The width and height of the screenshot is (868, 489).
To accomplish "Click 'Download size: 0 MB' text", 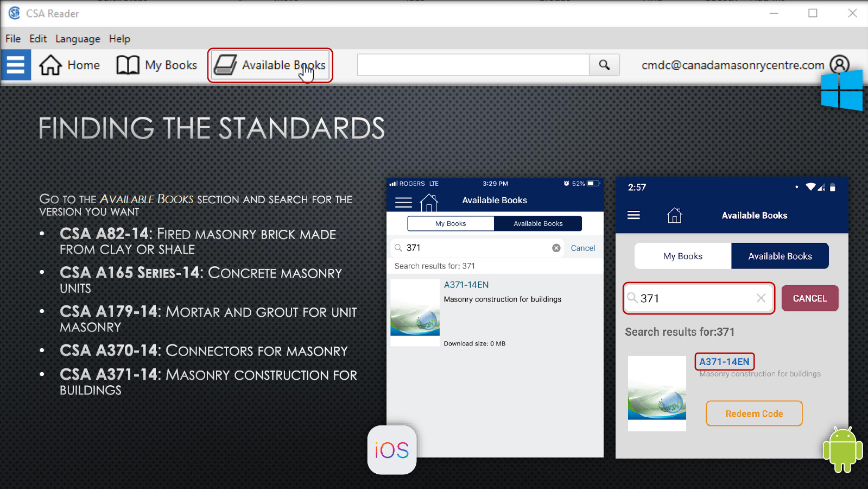I will pyautogui.click(x=474, y=343).
